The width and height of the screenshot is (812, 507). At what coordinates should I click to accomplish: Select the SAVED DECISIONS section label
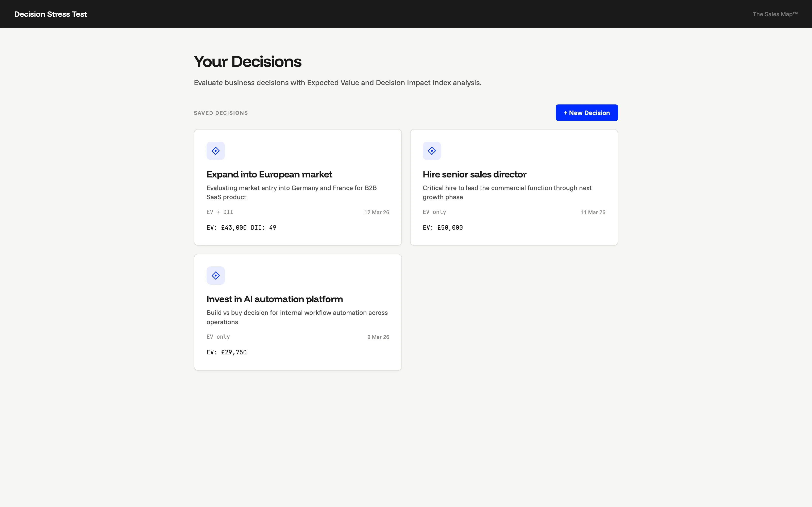coord(221,113)
